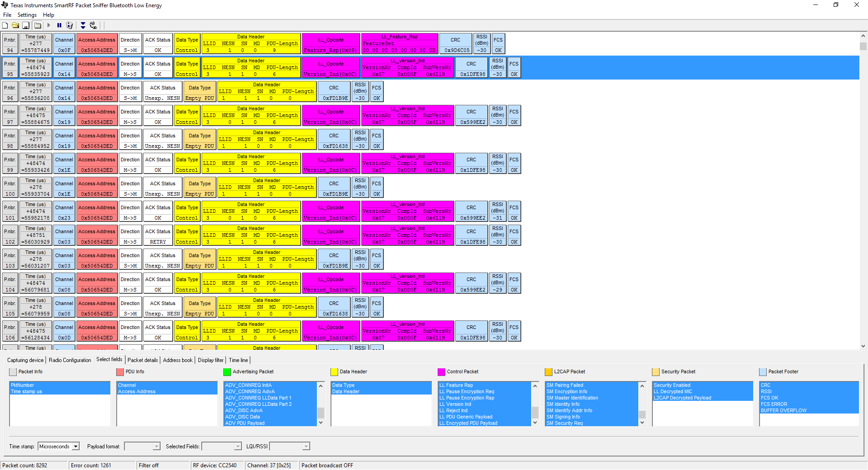The image size is (868, 470).
Task: Click the RETRY ACK status in packet 102
Action: [x=158, y=242]
